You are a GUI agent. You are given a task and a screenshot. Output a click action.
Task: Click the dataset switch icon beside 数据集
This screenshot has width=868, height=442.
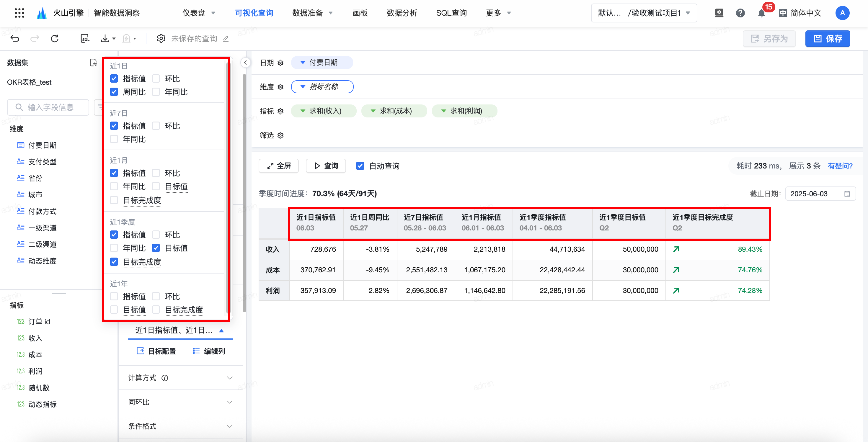93,63
